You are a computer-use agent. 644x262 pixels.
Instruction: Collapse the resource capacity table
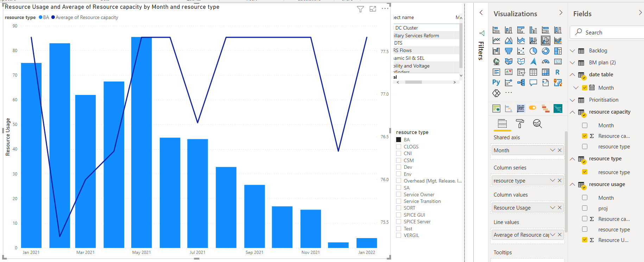pos(573,112)
